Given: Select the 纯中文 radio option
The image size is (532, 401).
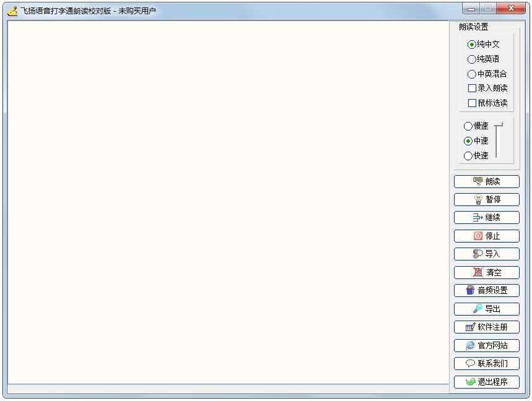Looking at the screenshot, I should click(484, 45).
